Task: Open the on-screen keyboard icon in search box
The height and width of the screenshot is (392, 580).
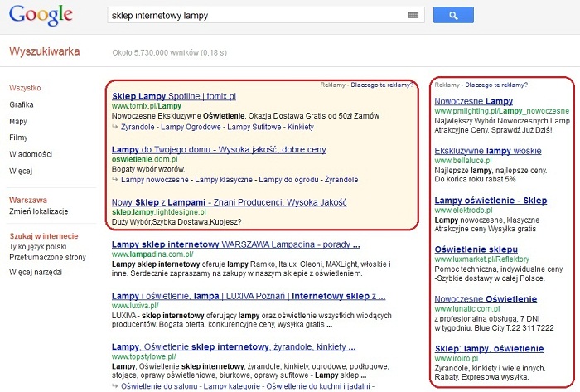Action: coord(413,15)
